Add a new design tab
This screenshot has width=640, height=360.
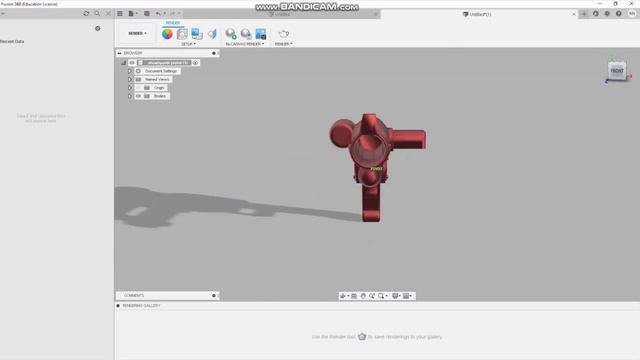point(584,14)
